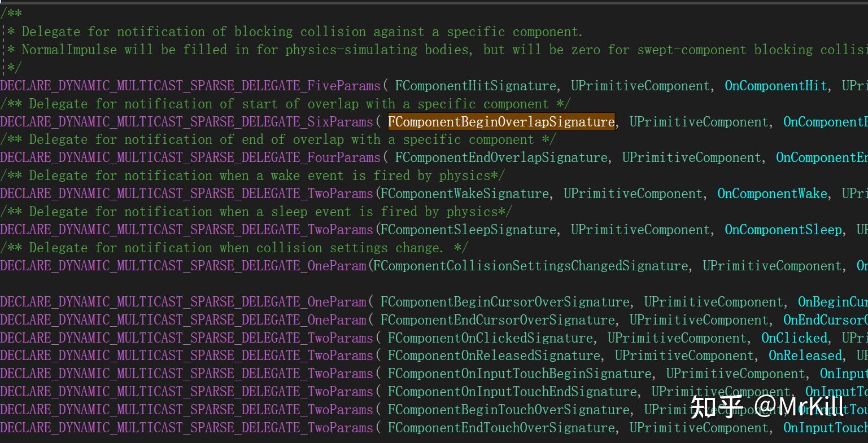
Task: Click the FComponentEndCursorOverSignature type name
Action: point(498,320)
